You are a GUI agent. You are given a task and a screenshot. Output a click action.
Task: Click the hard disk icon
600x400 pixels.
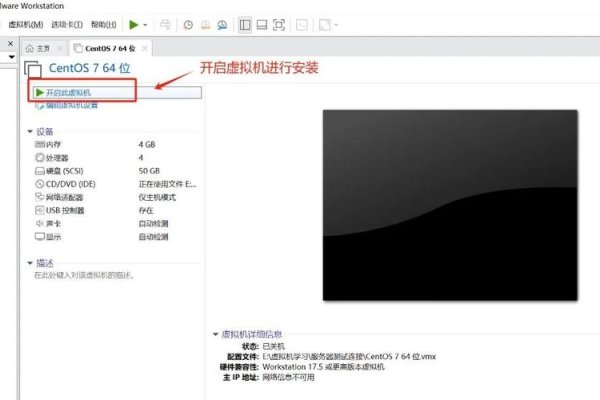(40, 171)
